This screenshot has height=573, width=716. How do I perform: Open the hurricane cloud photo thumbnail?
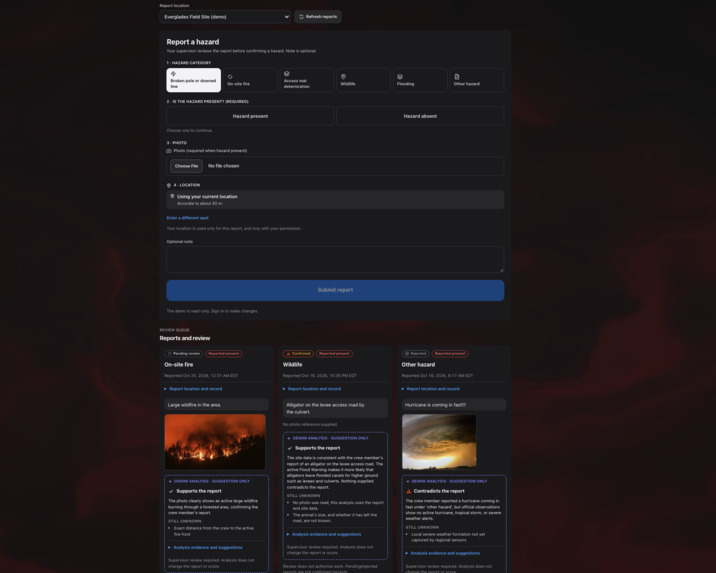pyautogui.click(x=439, y=442)
